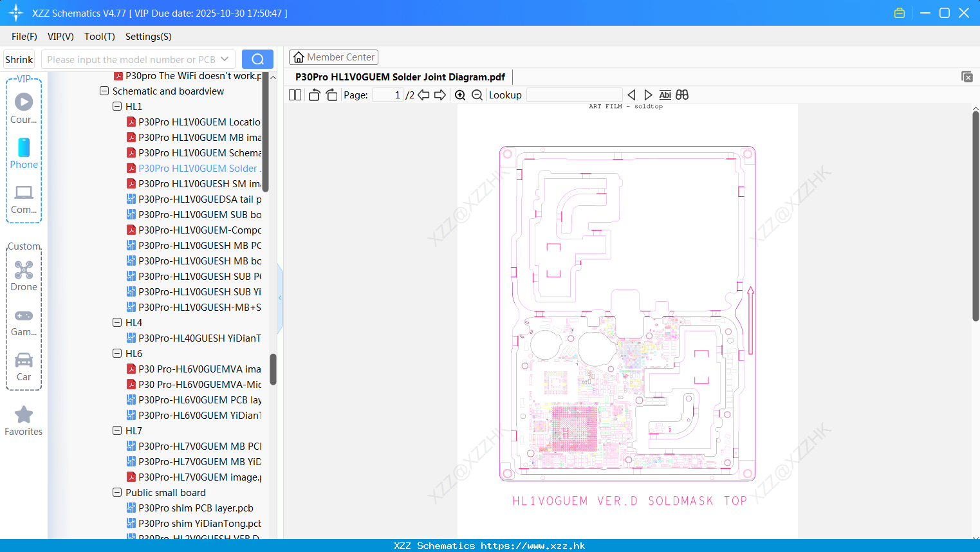Open P30Pro-HL1V0GUEM-Component file
Screen dimensions: 980x552
tap(194, 230)
